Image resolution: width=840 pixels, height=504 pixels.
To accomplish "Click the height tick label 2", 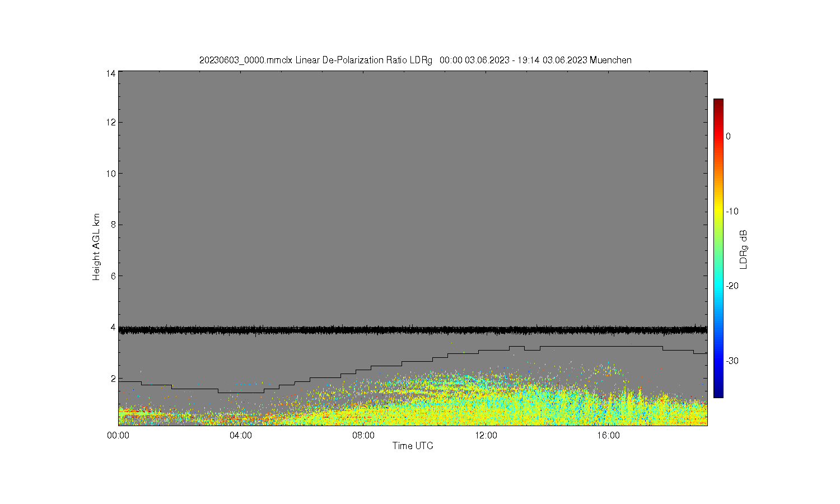I will click(x=114, y=379).
